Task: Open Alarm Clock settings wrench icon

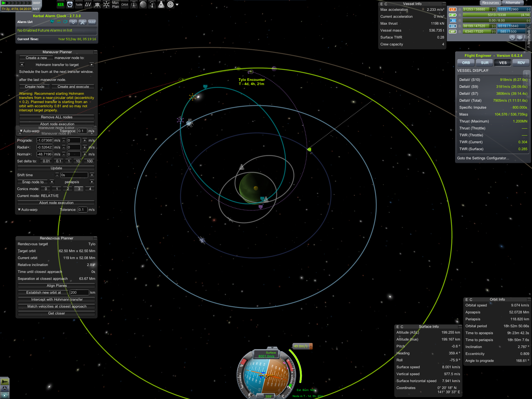Action: click(83, 22)
